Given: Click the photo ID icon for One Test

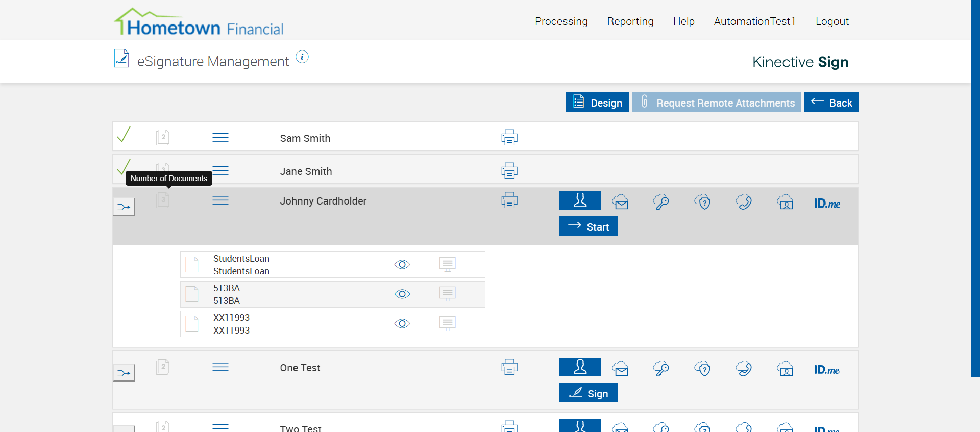Looking at the screenshot, I should [x=785, y=368].
